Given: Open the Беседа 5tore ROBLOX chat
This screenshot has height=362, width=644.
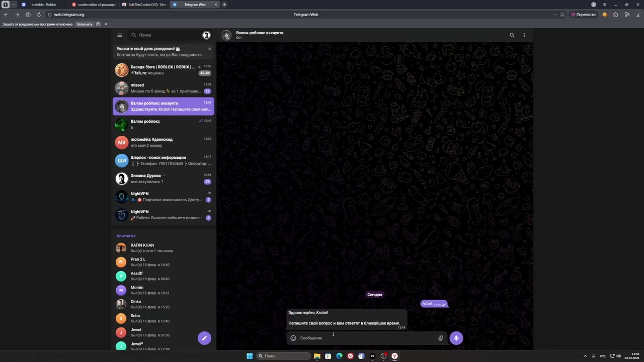Looking at the screenshot, I should click(x=164, y=70).
